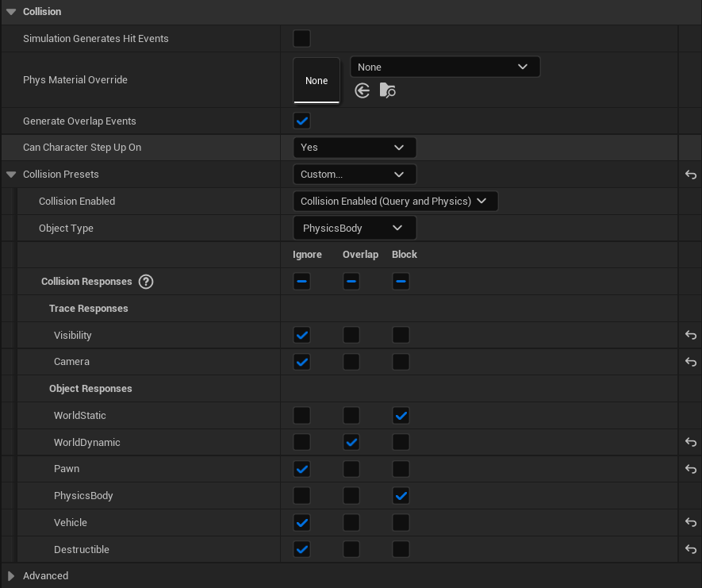Reset Visibility response to default
Image resolution: width=702 pixels, height=588 pixels.
coord(690,335)
